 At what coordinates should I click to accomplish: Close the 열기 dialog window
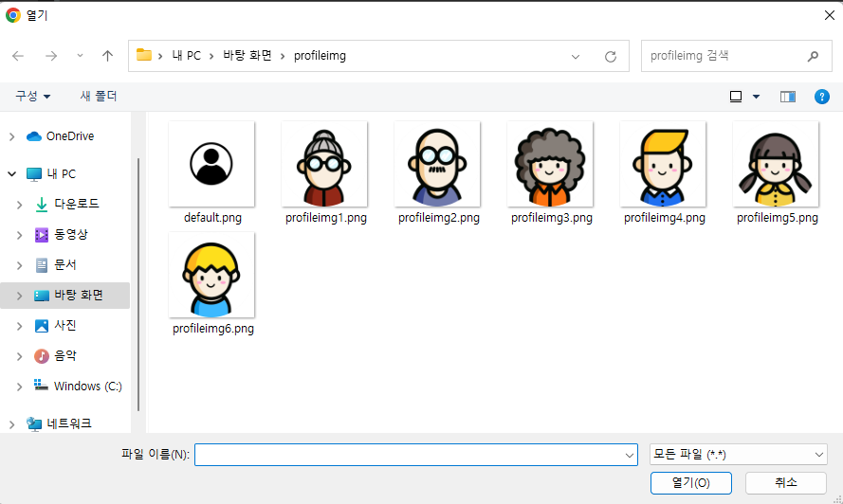[829, 15]
